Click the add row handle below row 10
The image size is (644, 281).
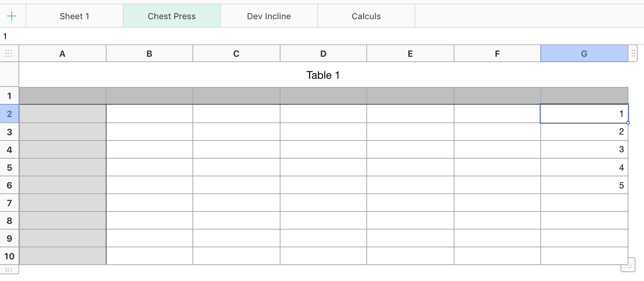[9, 270]
